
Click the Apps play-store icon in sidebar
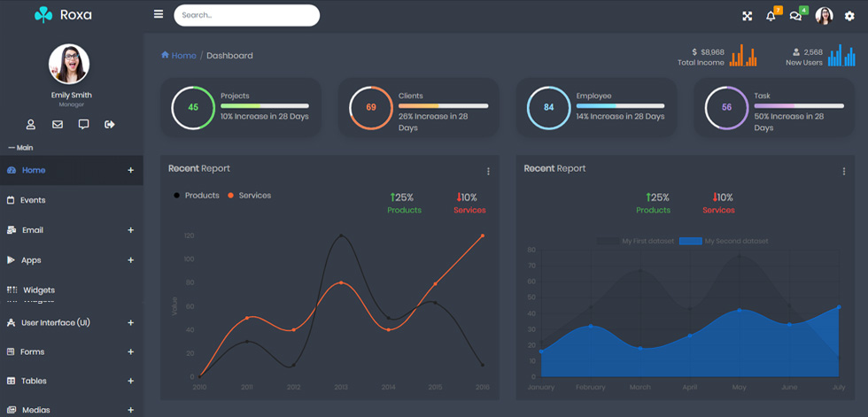click(11, 260)
